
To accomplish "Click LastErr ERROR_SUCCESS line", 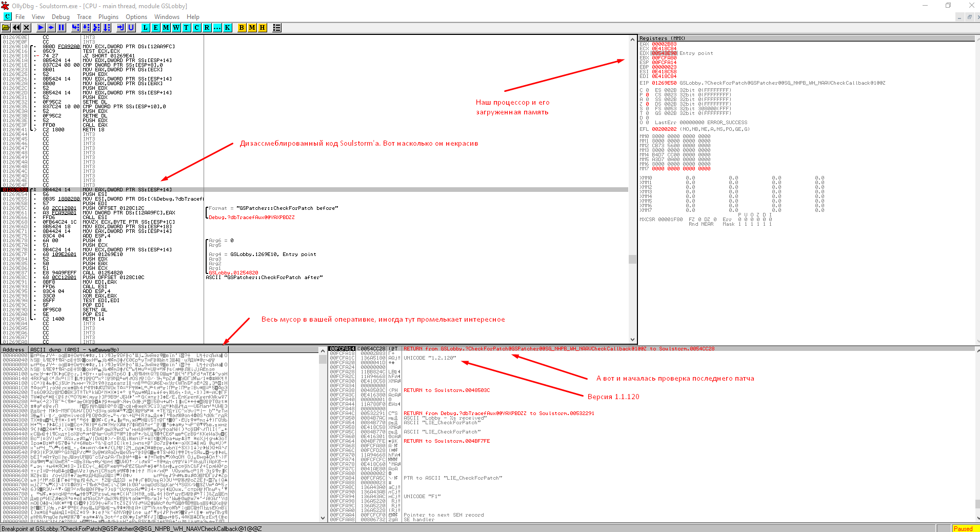I will coord(701,123).
